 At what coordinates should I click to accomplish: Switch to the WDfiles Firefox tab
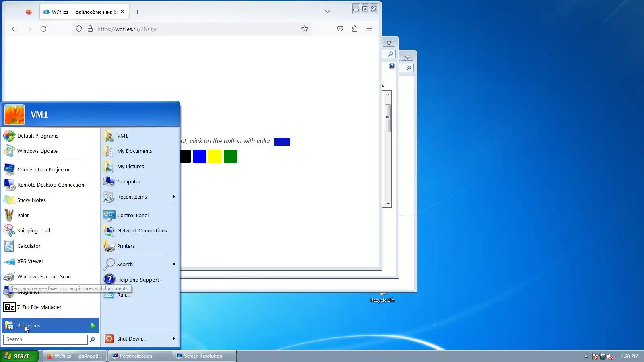(84, 12)
